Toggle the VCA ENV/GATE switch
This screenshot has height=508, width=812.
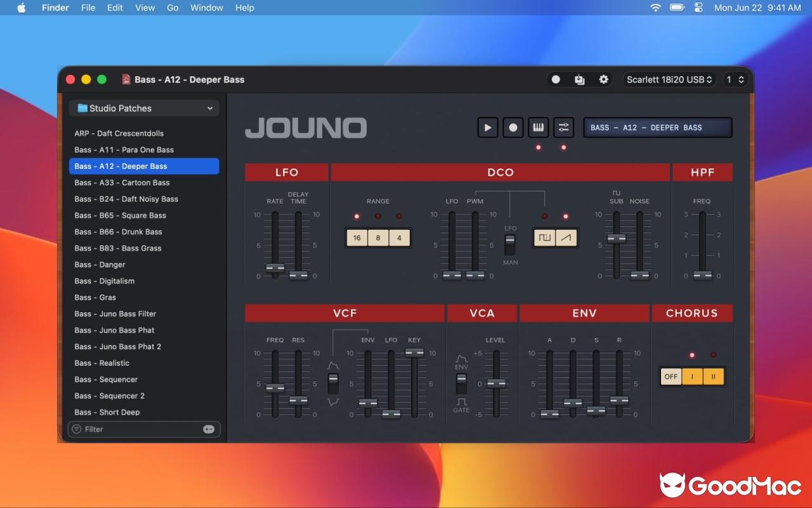pyautogui.click(x=461, y=384)
